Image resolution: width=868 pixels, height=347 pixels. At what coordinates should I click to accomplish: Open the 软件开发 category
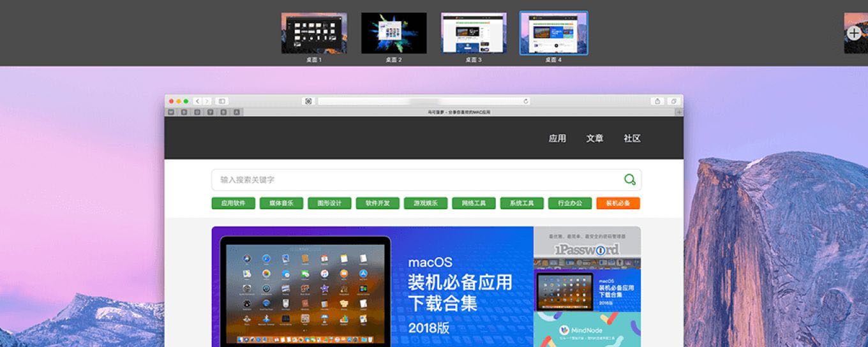pos(378,203)
